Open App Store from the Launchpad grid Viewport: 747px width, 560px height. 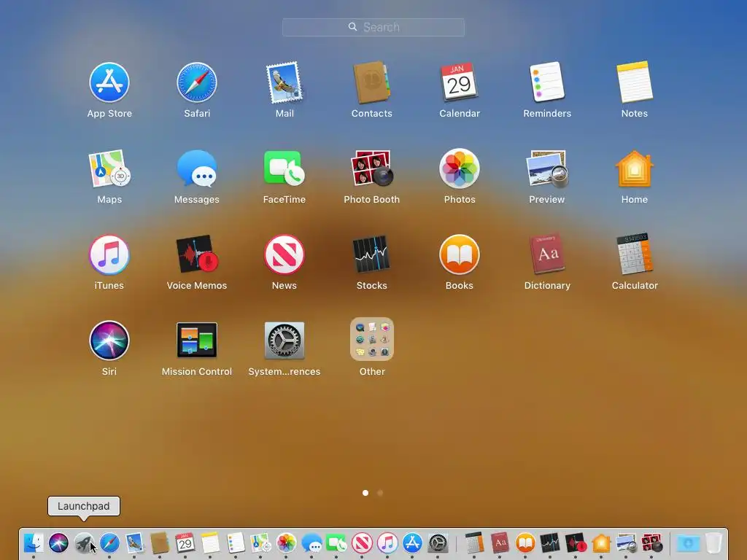pyautogui.click(x=109, y=82)
